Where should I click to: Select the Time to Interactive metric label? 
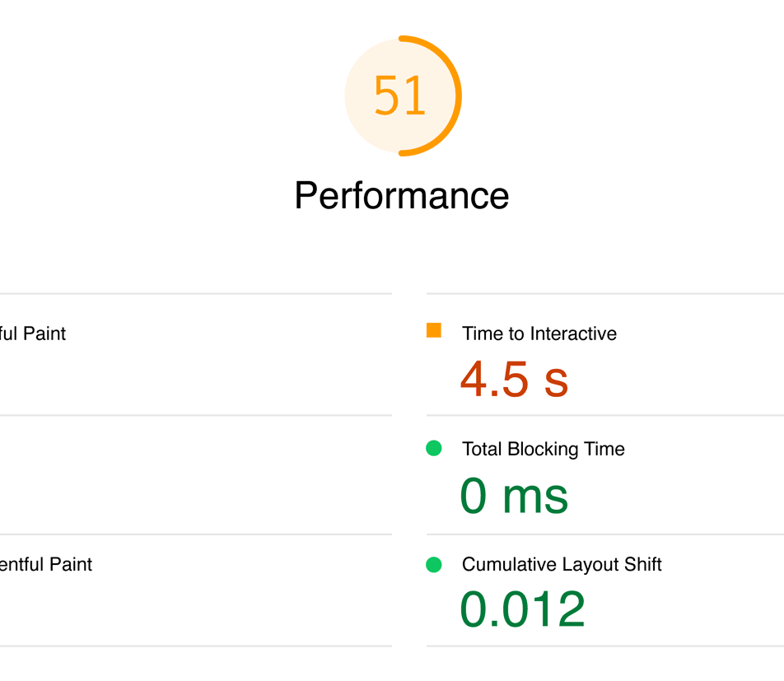(x=539, y=334)
